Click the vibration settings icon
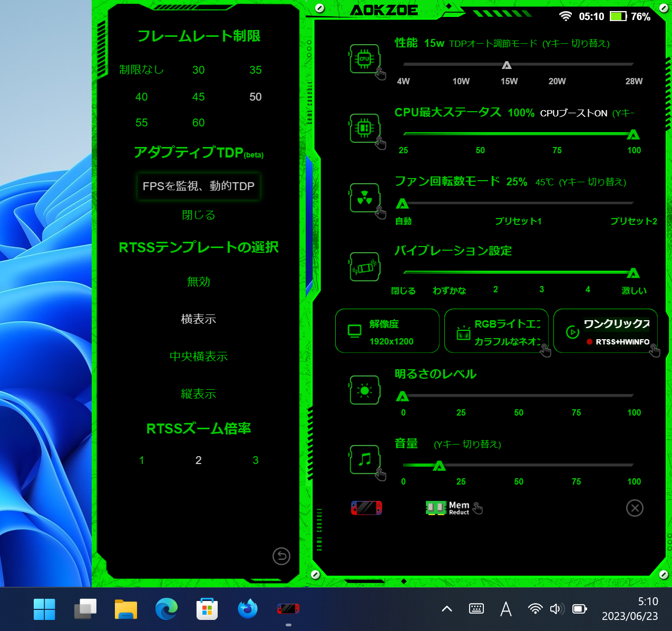672x631 pixels. [x=365, y=267]
